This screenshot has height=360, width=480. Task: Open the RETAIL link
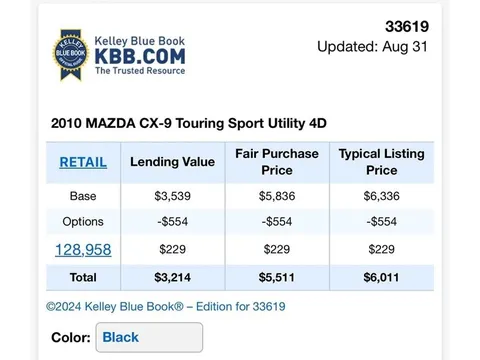83,162
